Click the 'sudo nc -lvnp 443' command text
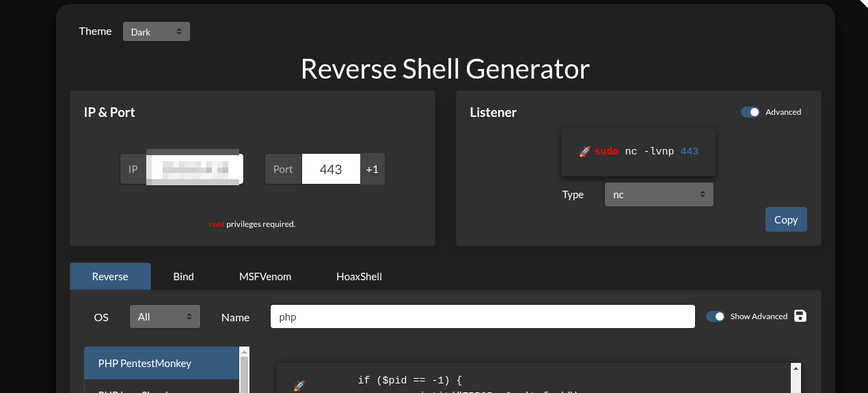The height and width of the screenshot is (393, 868). 647,152
